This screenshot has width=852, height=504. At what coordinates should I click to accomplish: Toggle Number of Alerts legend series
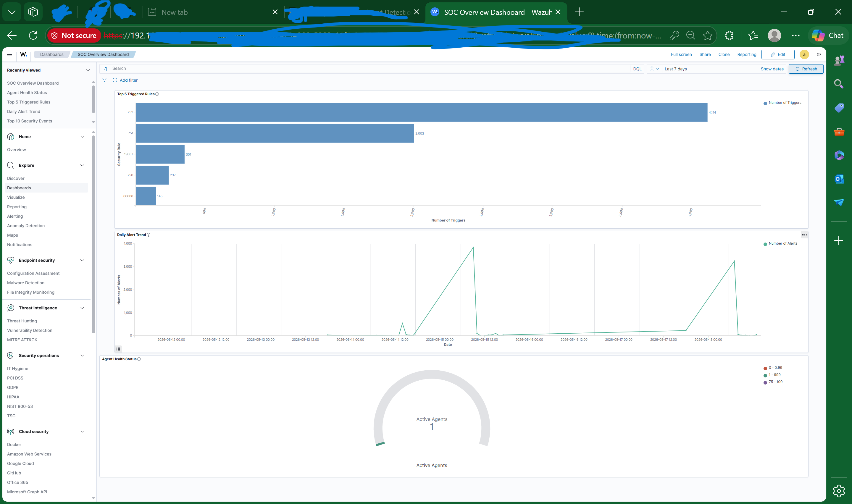tap(780, 243)
